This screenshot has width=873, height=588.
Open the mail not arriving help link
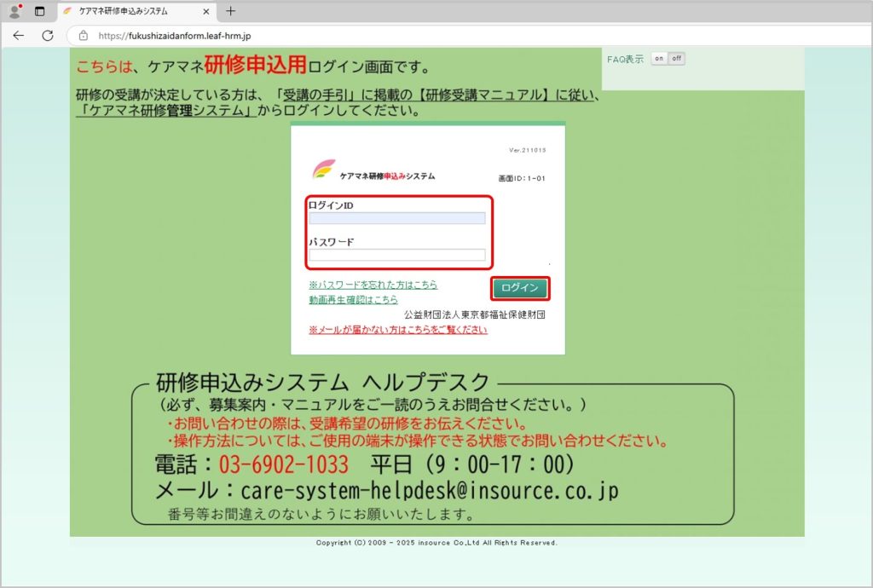[x=398, y=329]
